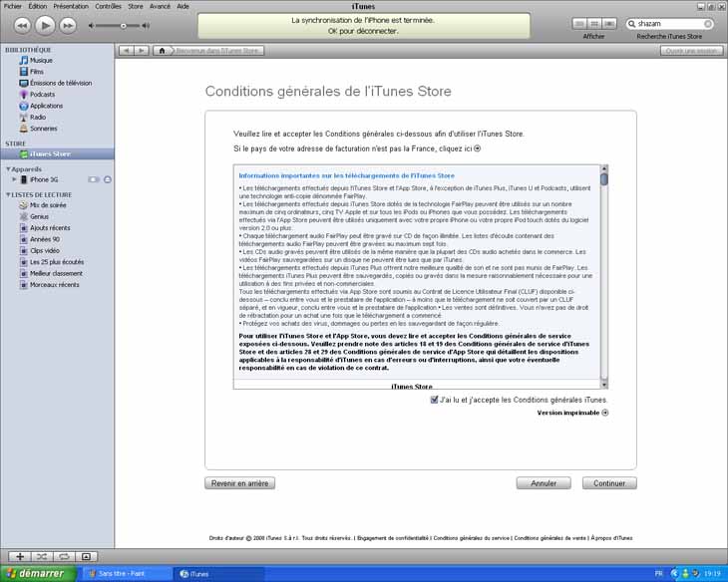728x582 pixels.
Task: Open the Avancé menu
Action: click(160, 6)
